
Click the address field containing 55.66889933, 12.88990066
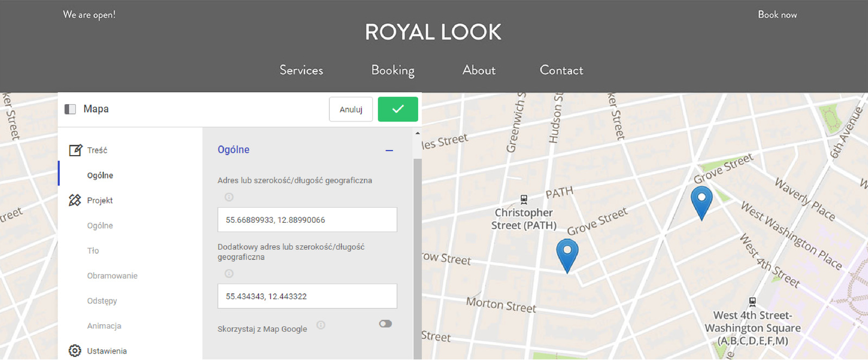click(307, 220)
